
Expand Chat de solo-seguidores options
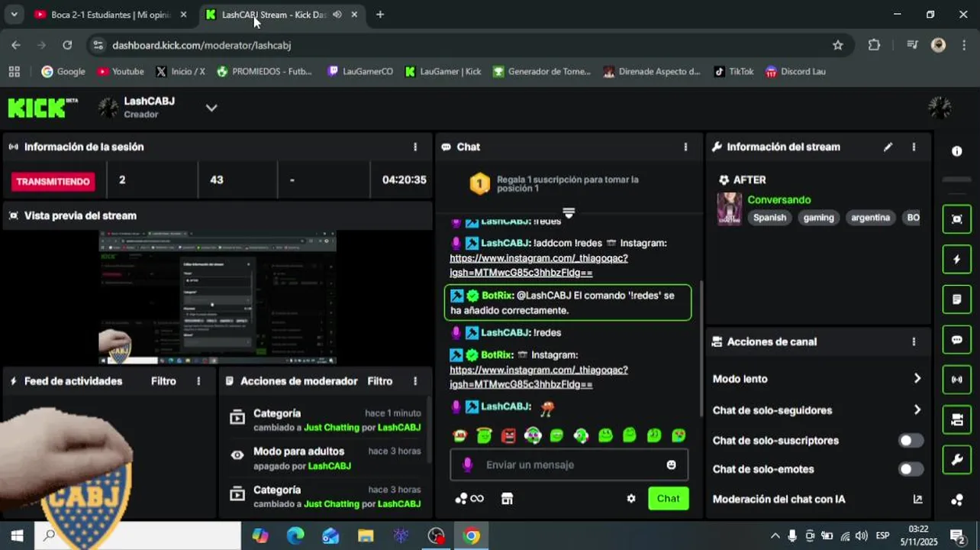point(917,410)
